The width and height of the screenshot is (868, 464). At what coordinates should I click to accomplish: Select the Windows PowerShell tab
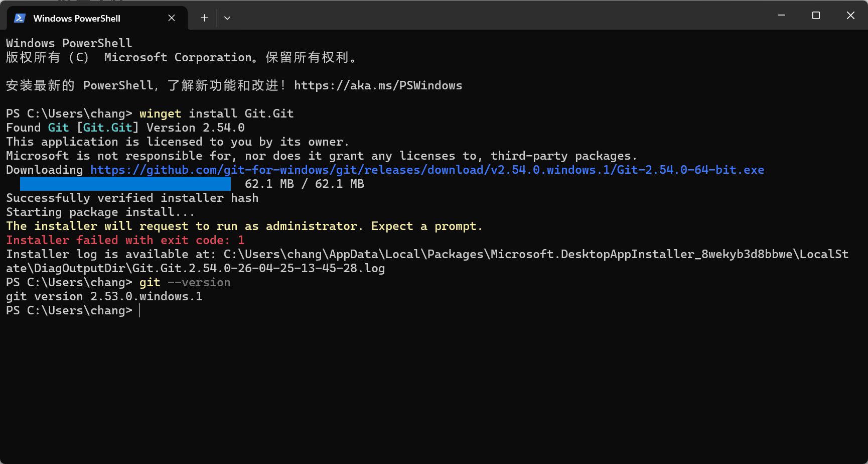click(x=97, y=18)
